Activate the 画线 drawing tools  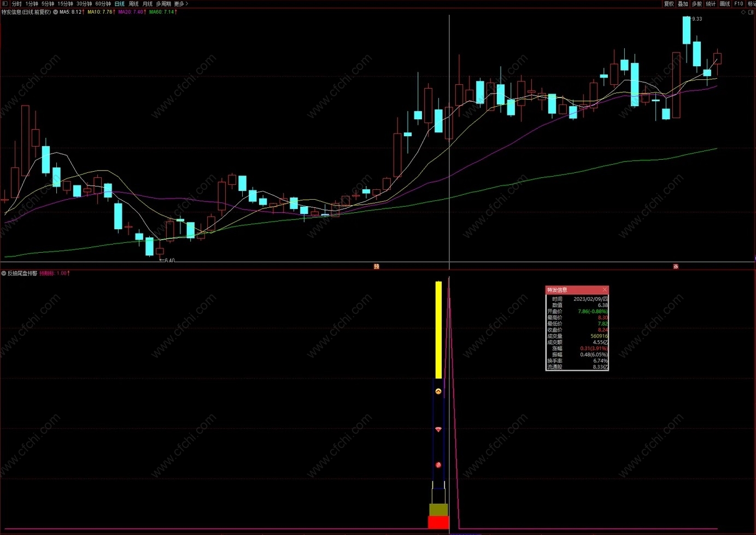[x=725, y=4]
